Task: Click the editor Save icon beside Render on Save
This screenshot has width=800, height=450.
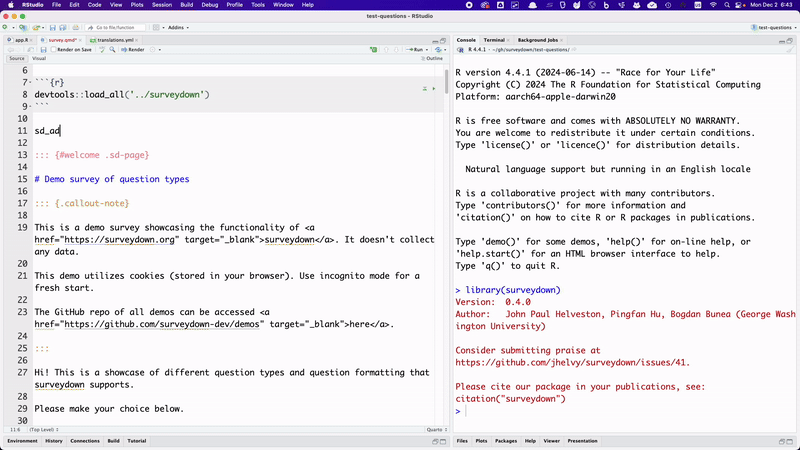Action: click(43, 49)
